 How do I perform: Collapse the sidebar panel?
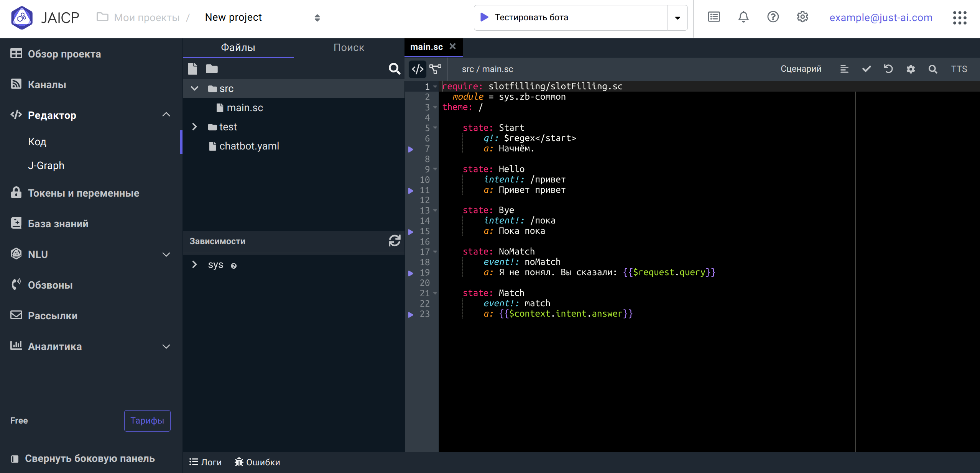coord(83,458)
